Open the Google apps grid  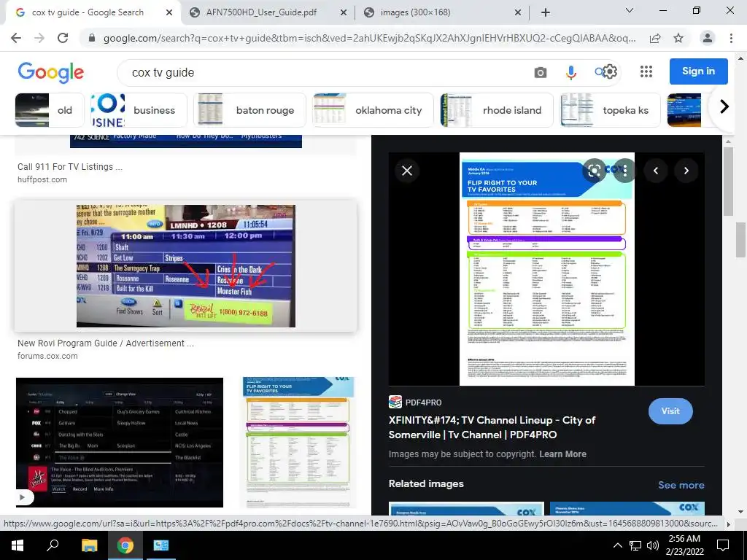point(646,71)
